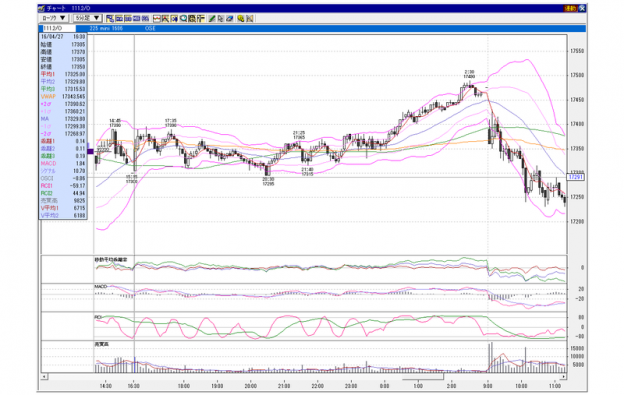The image size is (624, 395).
Task: Click the last toolbar icon beside the key
Action: coord(250,18)
